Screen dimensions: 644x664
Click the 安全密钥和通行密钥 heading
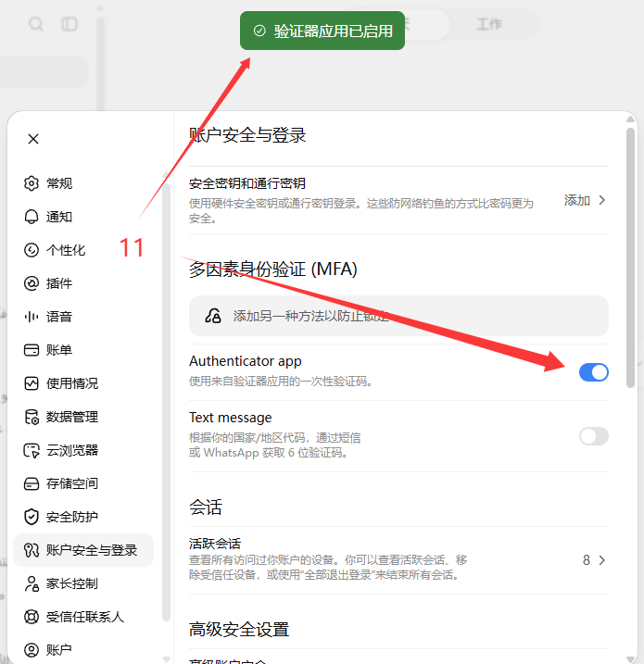pos(247,183)
